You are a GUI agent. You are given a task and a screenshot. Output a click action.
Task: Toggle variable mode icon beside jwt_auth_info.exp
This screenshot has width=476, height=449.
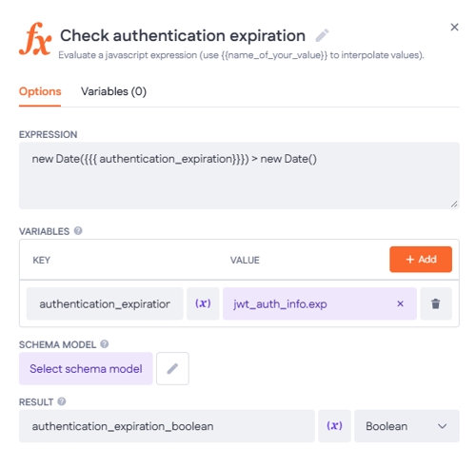(203, 303)
